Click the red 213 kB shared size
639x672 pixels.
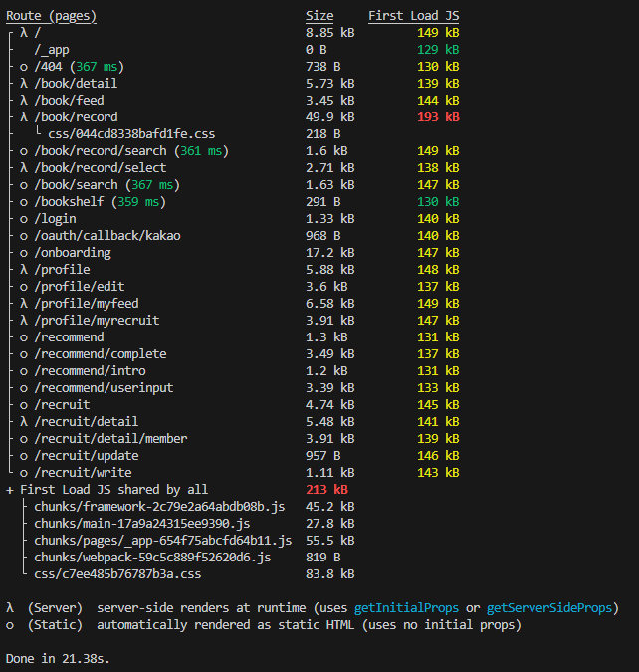326,490
